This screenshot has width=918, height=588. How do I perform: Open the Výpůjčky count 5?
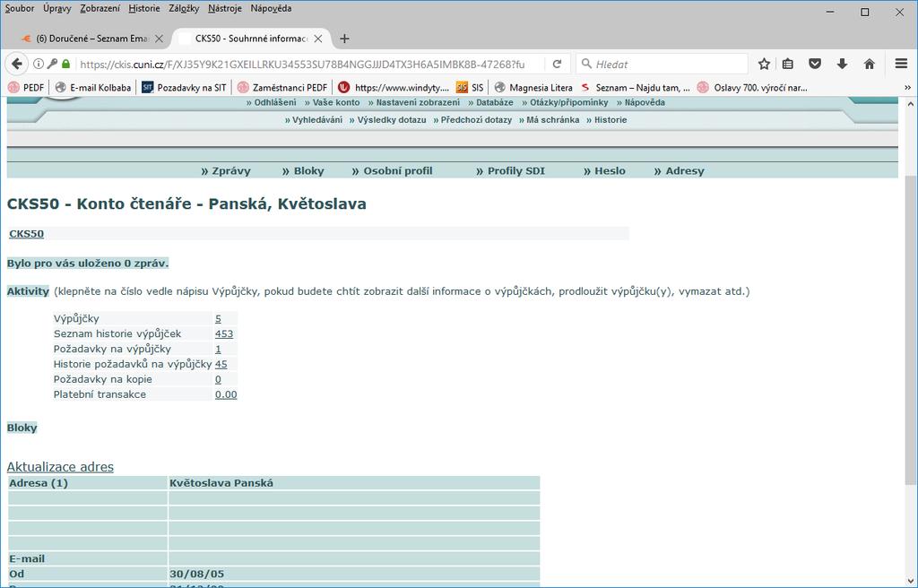click(x=218, y=318)
